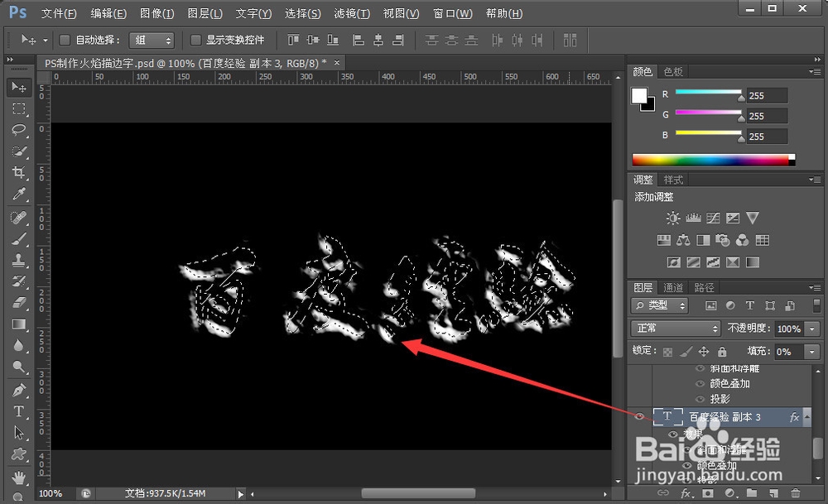Open the 文件(F) menu

coord(59,14)
